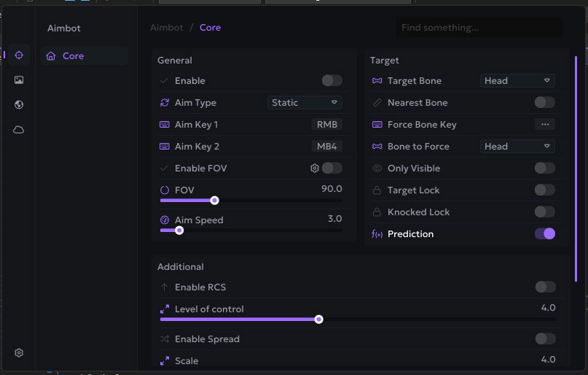Screen dimensions: 588x375
Task: Click the Enable FOV settings gear icon
Action: [315, 169]
